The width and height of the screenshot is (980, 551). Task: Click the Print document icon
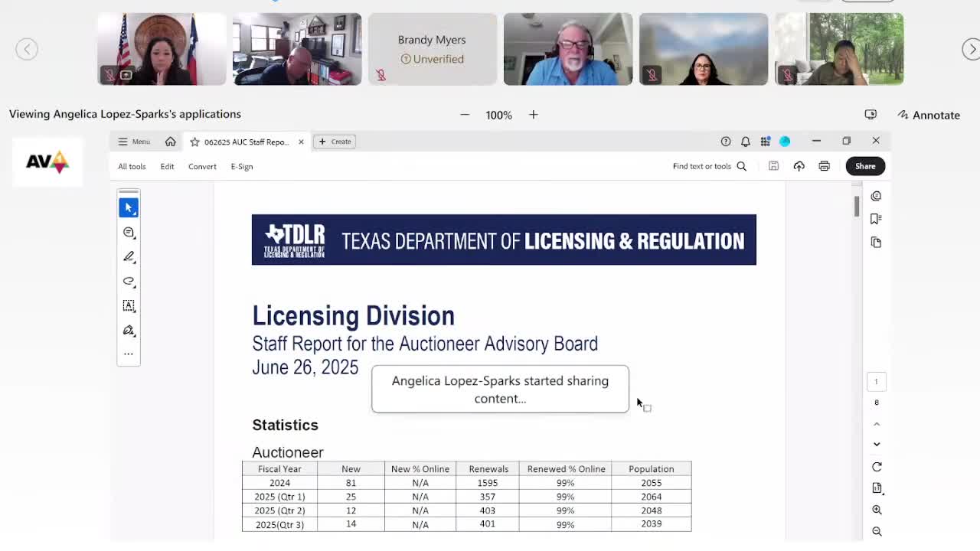point(824,165)
